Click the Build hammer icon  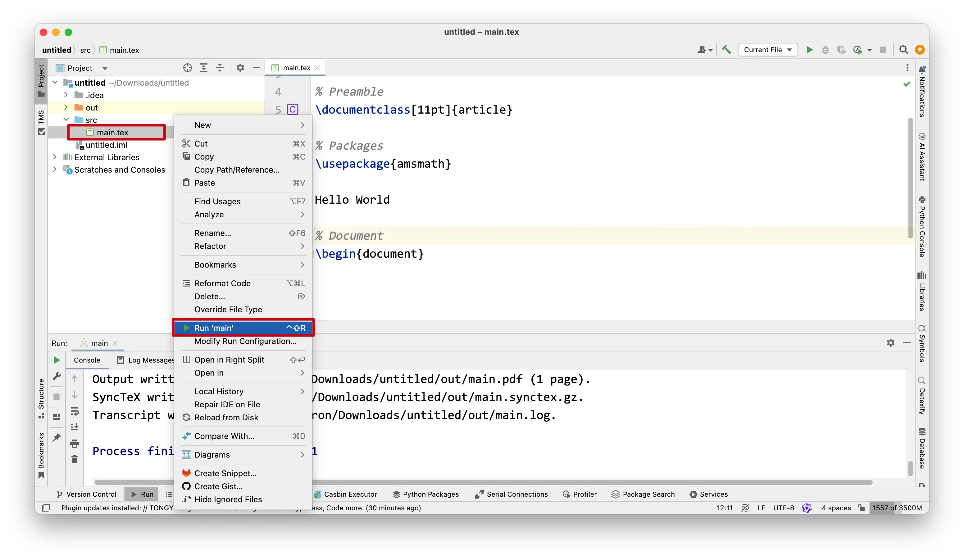point(726,50)
